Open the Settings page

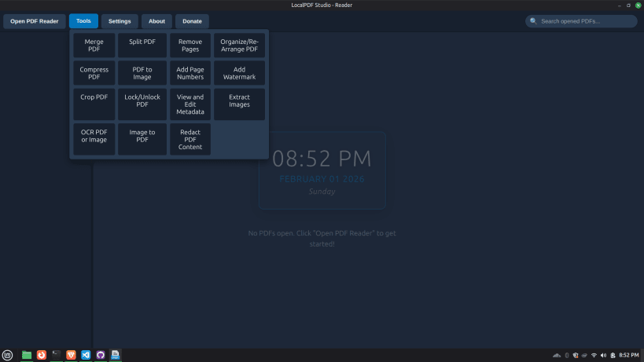coord(120,21)
